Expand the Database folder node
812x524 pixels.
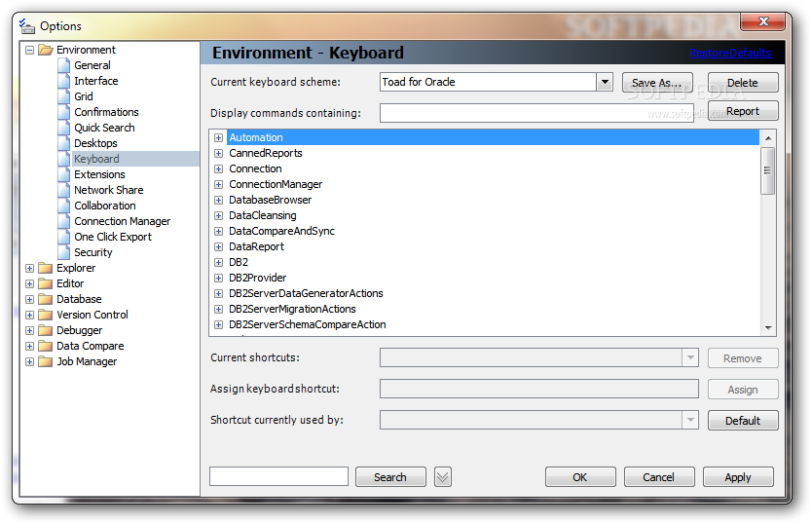(x=29, y=300)
